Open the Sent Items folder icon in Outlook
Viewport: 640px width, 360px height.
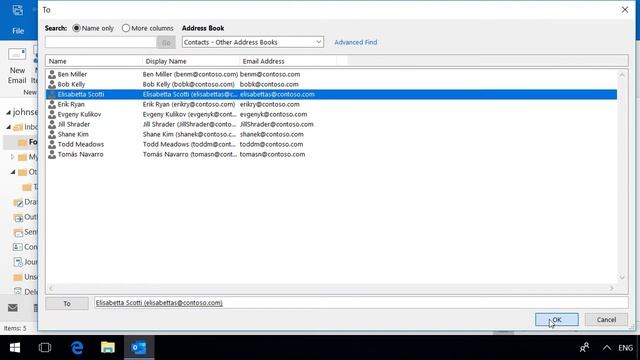(18, 232)
